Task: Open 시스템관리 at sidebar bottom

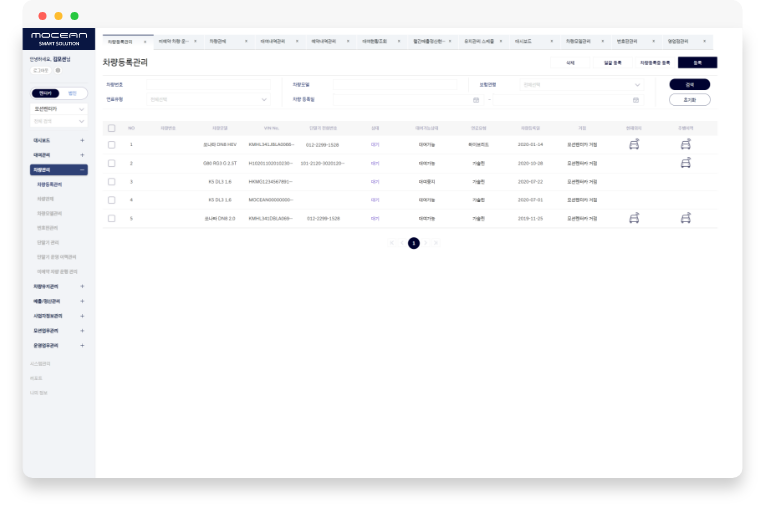Action: click(40, 364)
